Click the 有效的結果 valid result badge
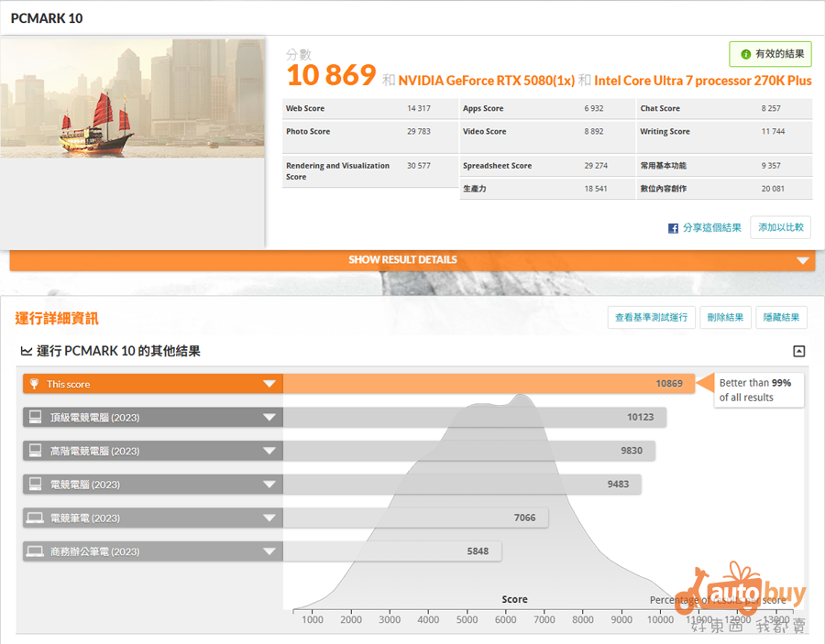The image size is (825, 644). [x=770, y=54]
